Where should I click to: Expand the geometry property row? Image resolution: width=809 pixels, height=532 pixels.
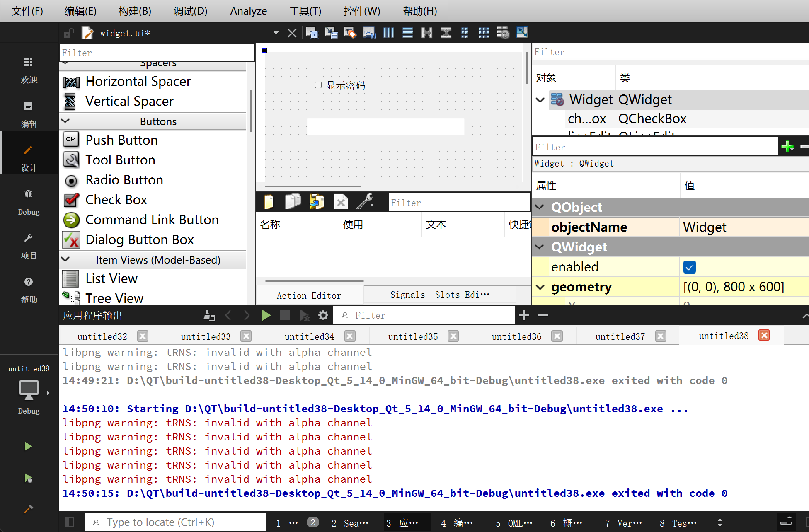tap(540, 287)
